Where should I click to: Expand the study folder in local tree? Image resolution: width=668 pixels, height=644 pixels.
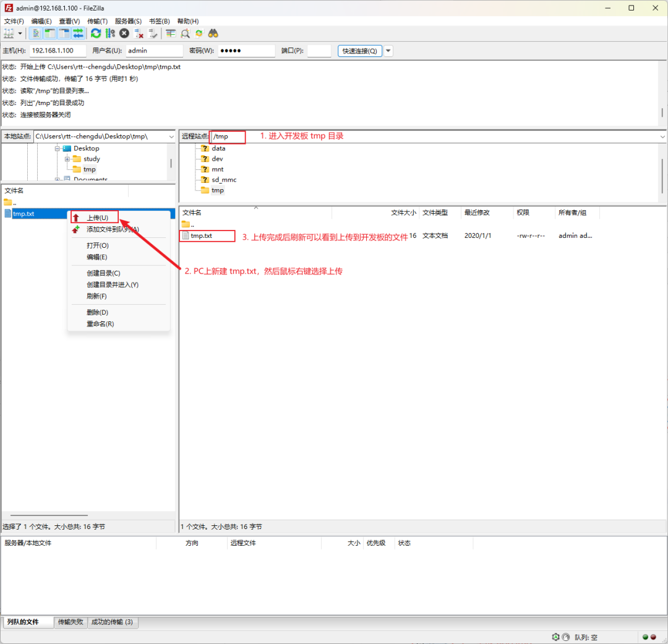(67, 159)
